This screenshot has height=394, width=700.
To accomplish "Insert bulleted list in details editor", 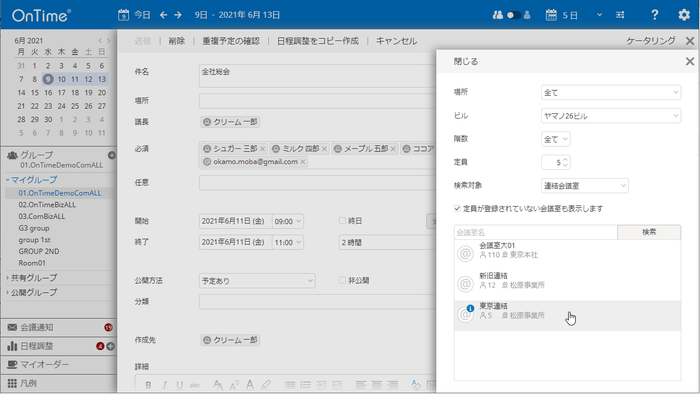I will (290, 384).
